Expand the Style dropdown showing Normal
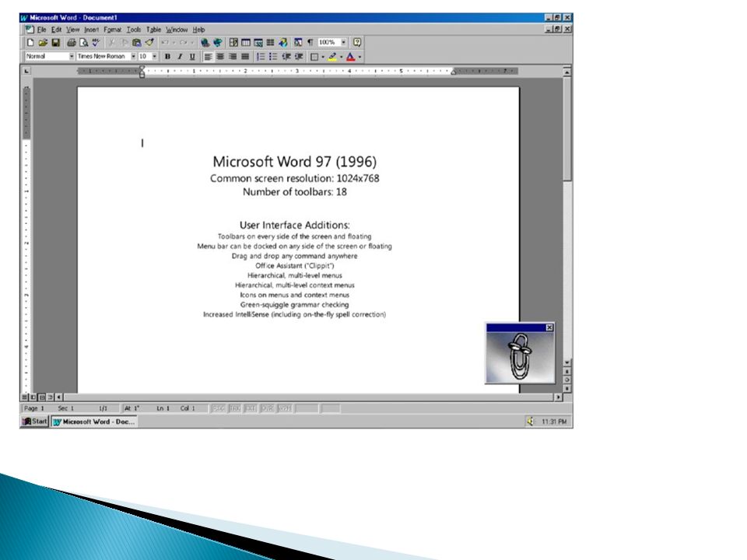The height and width of the screenshot is (560, 747). coord(72,56)
